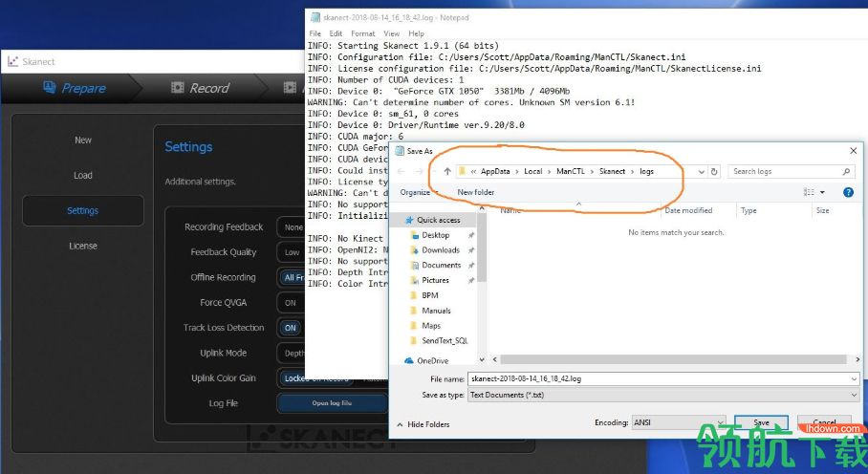Image resolution: width=868 pixels, height=474 pixels.
Task: Select All Frames Offline Recording option
Action: click(x=293, y=278)
